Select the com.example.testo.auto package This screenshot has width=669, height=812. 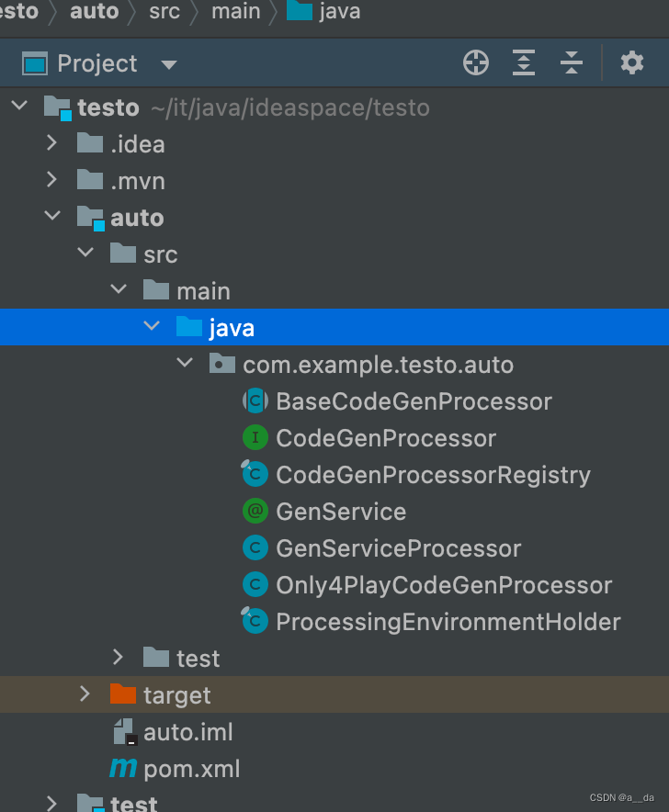click(x=379, y=364)
